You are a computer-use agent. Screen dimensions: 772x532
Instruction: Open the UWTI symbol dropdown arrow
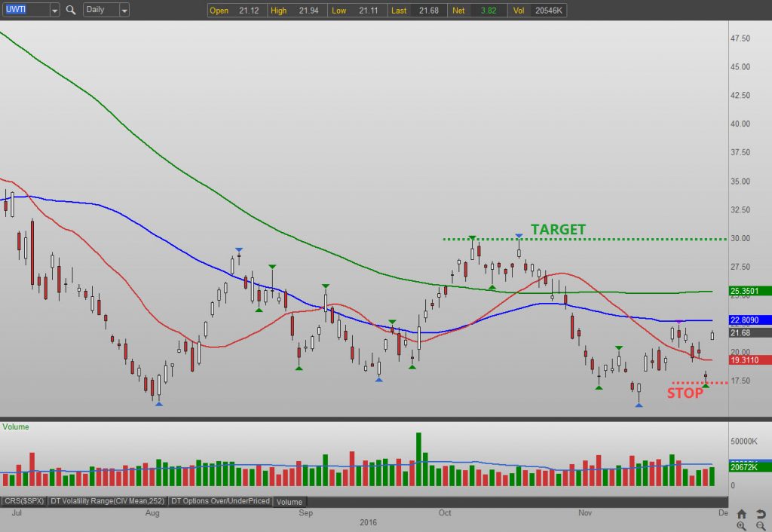[54, 11]
